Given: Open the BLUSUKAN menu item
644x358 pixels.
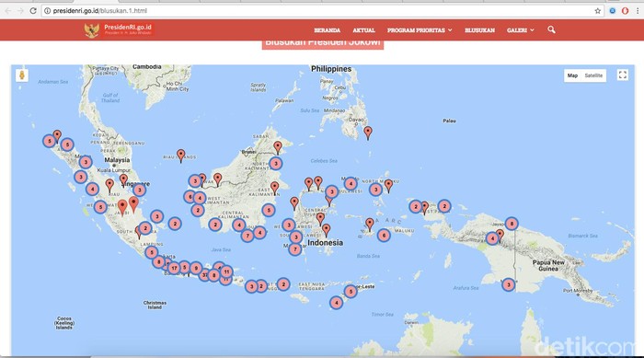Looking at the screenshot, I should [x=479, y=30].
